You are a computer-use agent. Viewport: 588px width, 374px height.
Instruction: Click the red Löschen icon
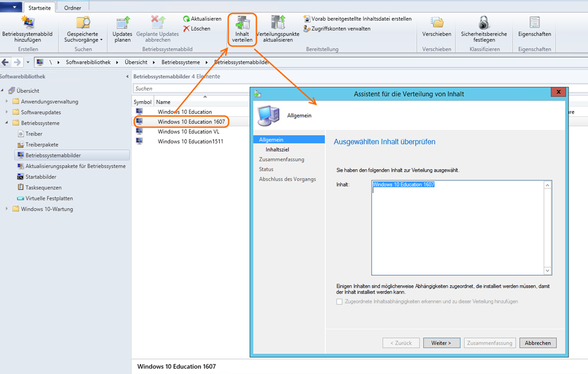187,29
